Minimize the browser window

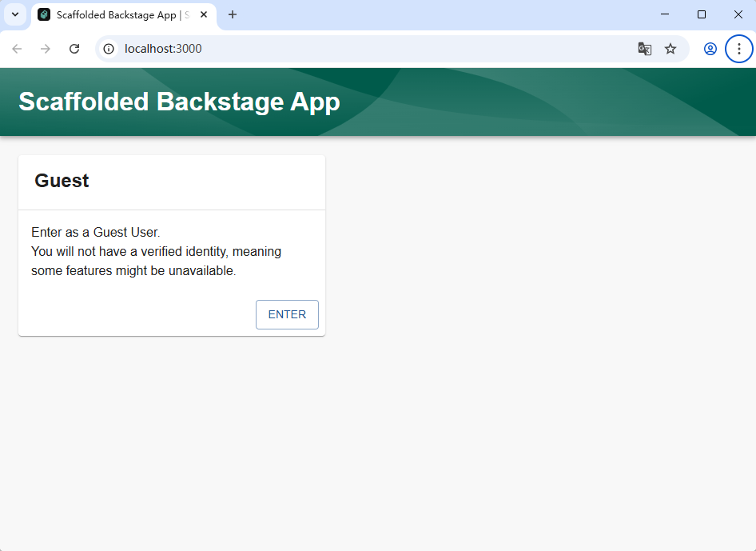click(x=665, y=14)
